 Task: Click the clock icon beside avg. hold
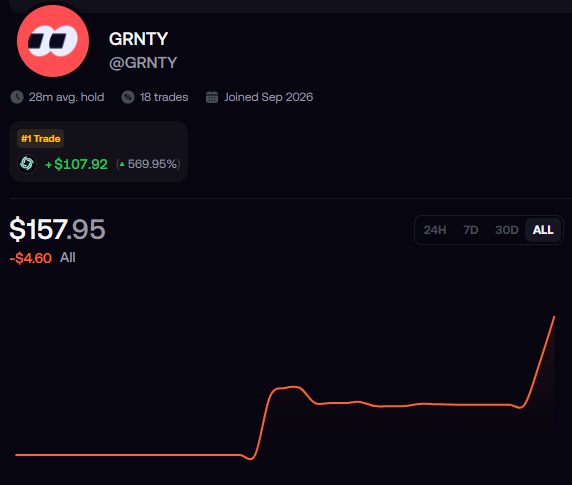click(17, 97)
